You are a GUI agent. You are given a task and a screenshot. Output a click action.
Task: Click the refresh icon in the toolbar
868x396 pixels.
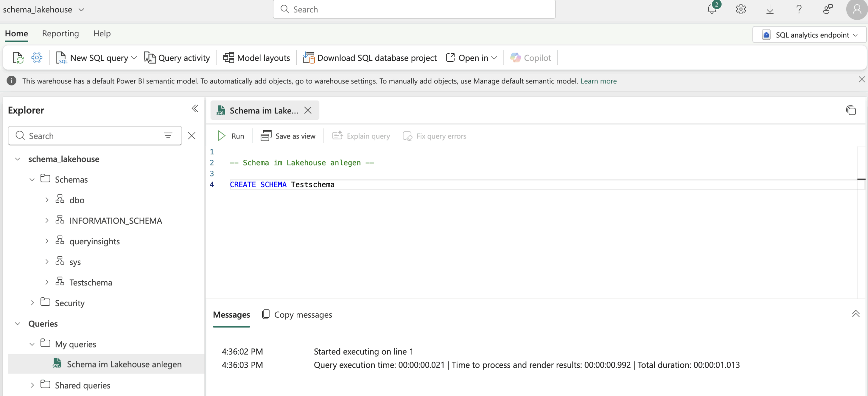18,58
